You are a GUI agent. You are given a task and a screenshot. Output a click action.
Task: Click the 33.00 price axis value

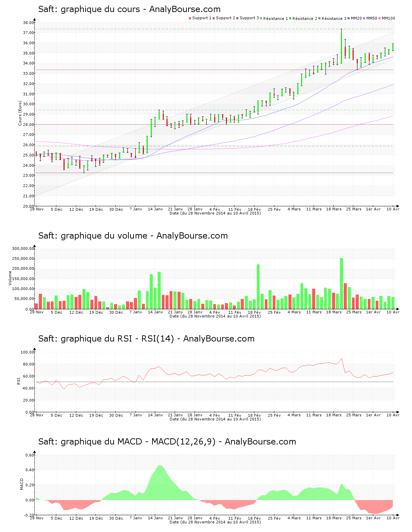(28, 74)
